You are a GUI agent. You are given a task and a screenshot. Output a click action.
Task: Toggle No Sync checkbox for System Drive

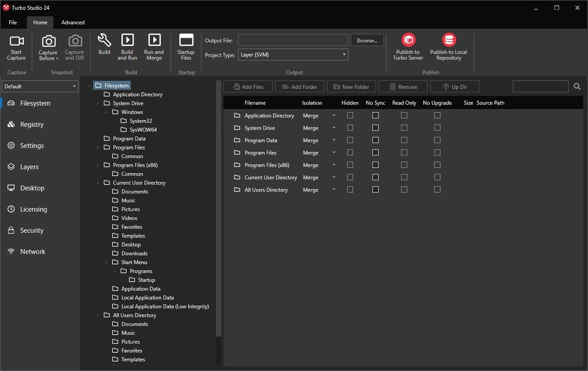coord(375,128)
